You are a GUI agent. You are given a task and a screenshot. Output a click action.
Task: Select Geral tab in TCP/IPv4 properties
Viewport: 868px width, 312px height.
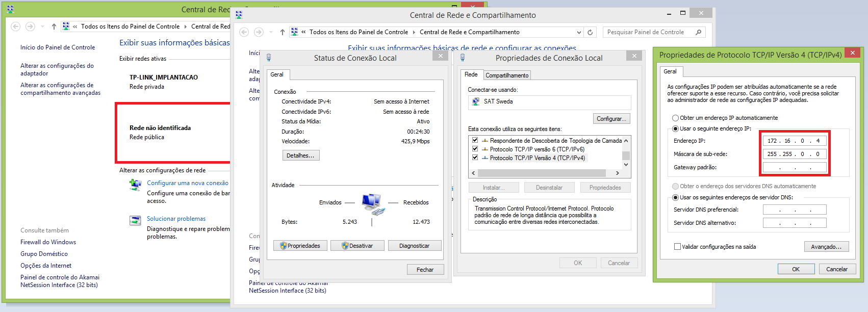(670, 71)
